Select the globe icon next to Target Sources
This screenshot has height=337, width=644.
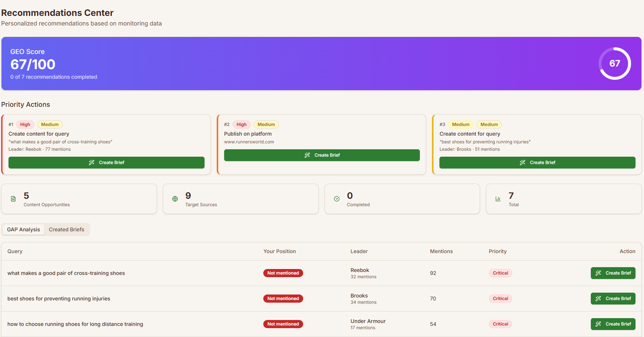(x=175, y=198)
